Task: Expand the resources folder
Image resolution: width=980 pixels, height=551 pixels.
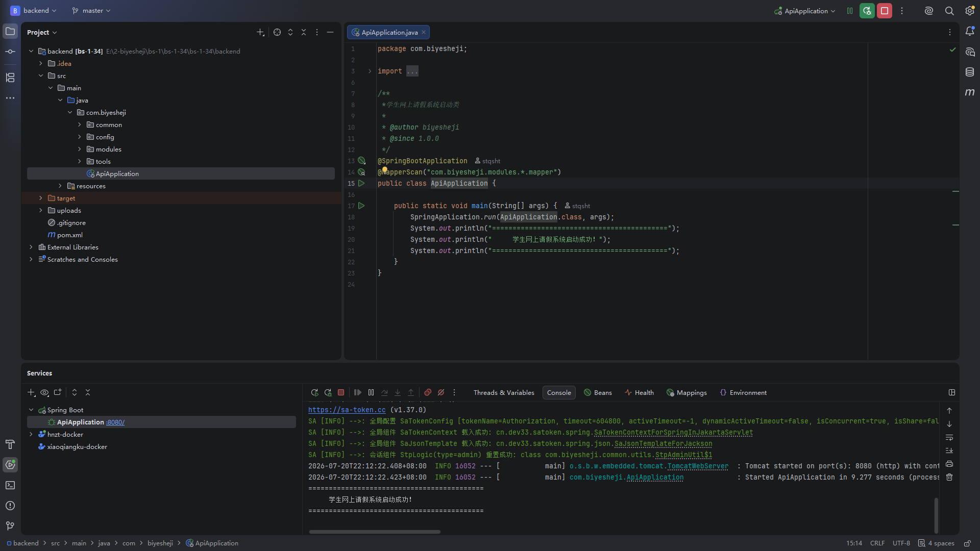Action: pos(60,186)
